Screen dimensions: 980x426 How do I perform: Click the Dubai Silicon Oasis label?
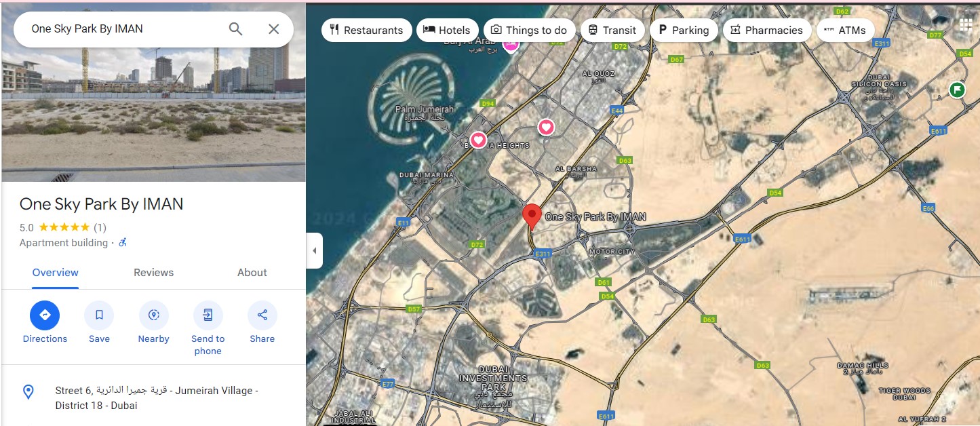pyautogui.click(x=879, y=87)
